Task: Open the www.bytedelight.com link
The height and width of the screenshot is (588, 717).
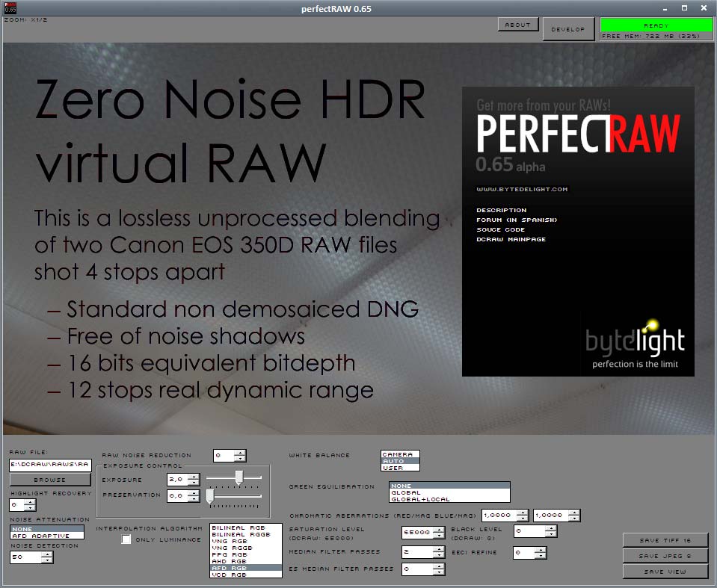Action: [x=522, y=189]
